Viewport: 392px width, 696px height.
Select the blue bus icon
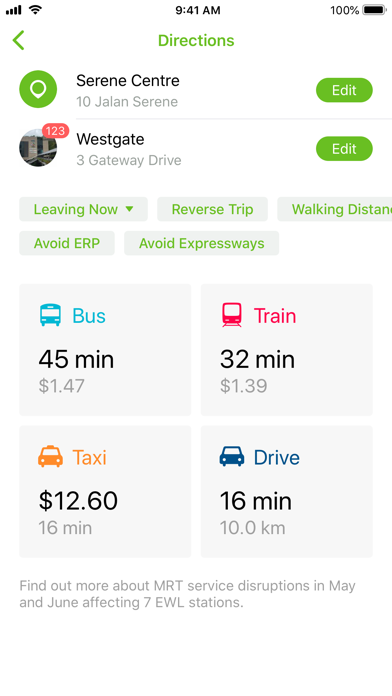pyautogui.click(x=50, y=315)
